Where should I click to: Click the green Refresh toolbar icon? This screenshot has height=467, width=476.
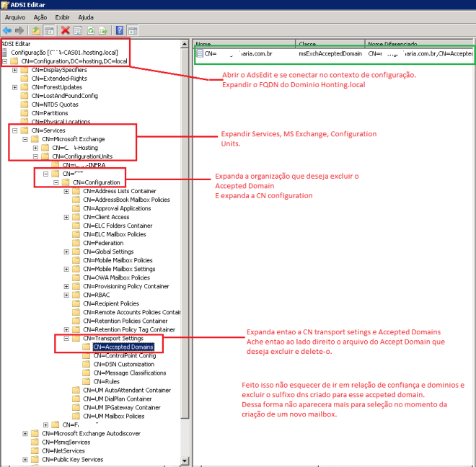tap(90, 30)
